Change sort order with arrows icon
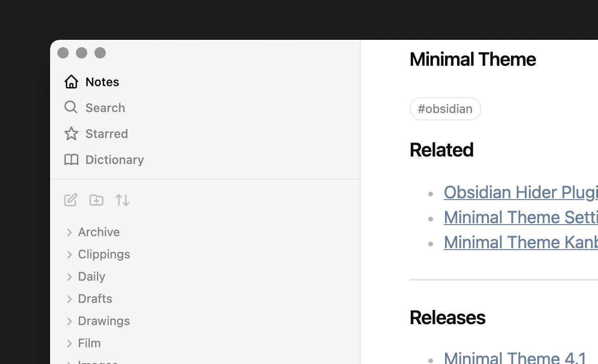Viewport: 598px width, 364px height. (x=122, y=200)
